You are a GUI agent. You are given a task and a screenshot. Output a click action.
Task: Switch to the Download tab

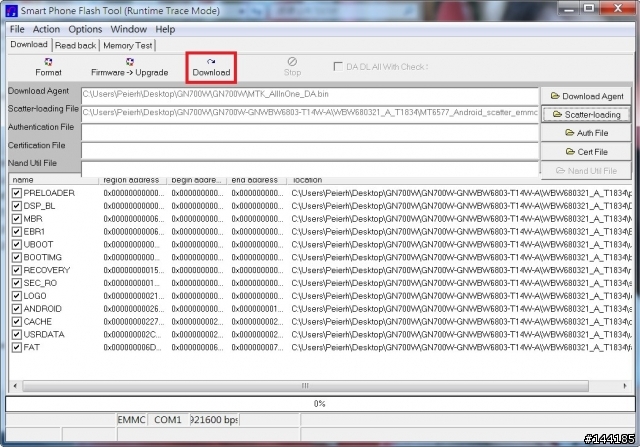coord(29,44)
